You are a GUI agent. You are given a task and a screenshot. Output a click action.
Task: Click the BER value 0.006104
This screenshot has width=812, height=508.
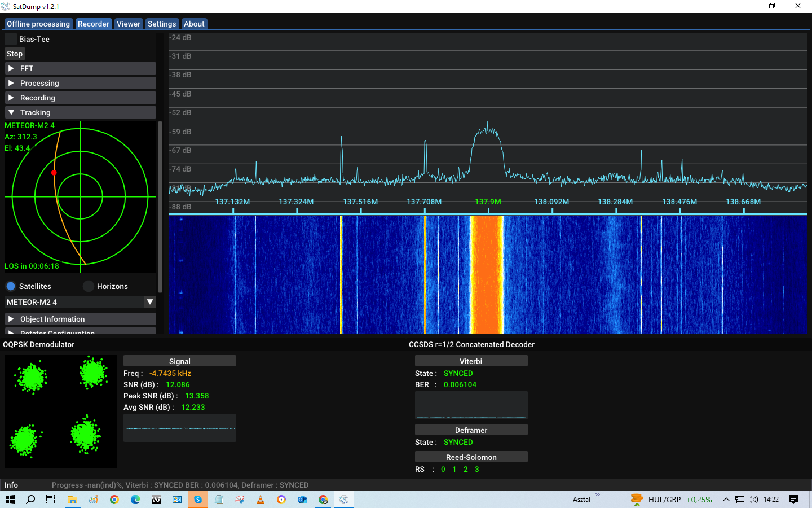coord(460,384)
